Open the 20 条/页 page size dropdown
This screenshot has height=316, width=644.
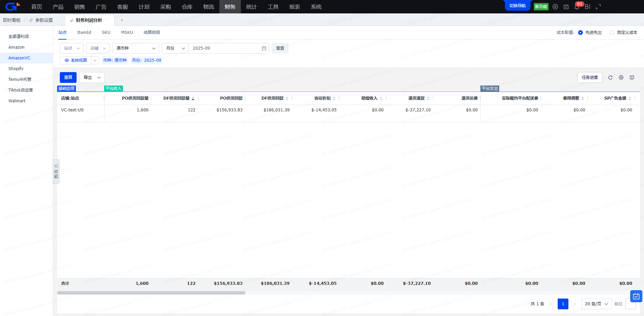[x=597, y=304]
